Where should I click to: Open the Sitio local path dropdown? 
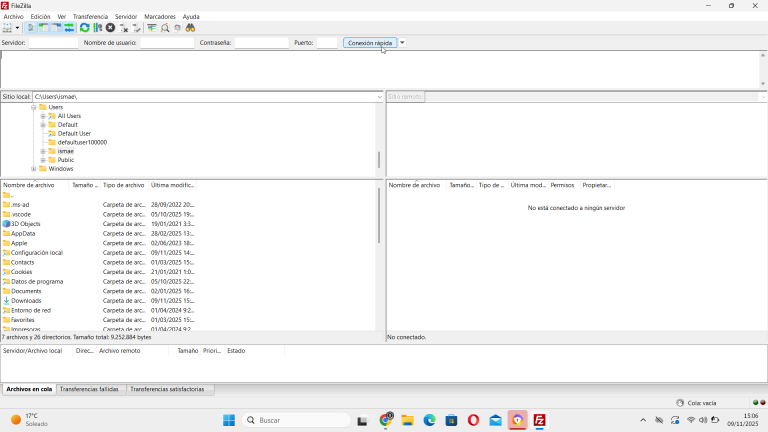coord(379,97)
